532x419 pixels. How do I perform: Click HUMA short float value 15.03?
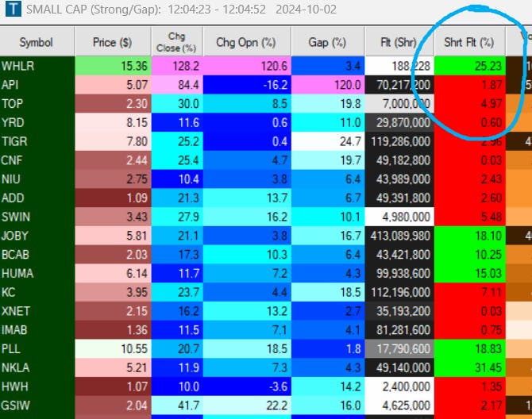coord(470,273)
